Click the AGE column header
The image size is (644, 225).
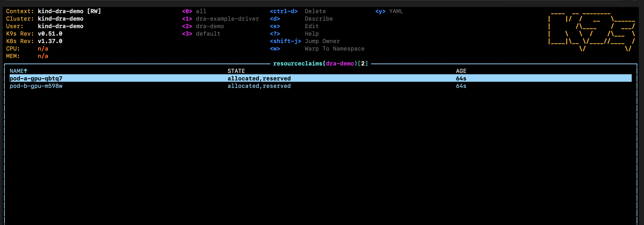point(461,71)
